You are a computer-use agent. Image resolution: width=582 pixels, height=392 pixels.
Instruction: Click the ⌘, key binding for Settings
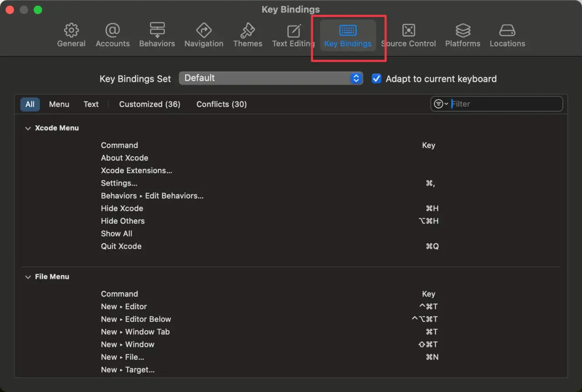point(431,183)
